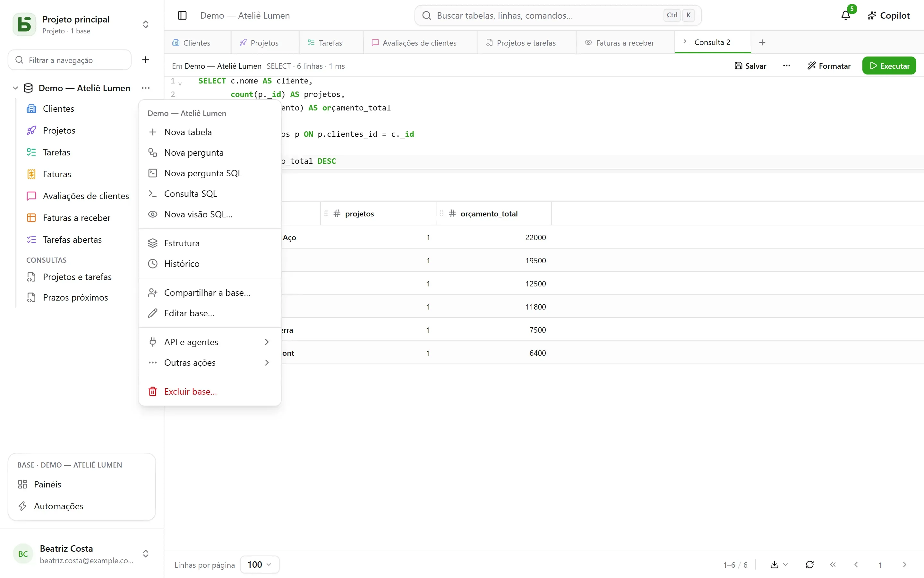Add a new tab with plus icon
The height and width of the screenshot is (578, 924).
point(762,42)
